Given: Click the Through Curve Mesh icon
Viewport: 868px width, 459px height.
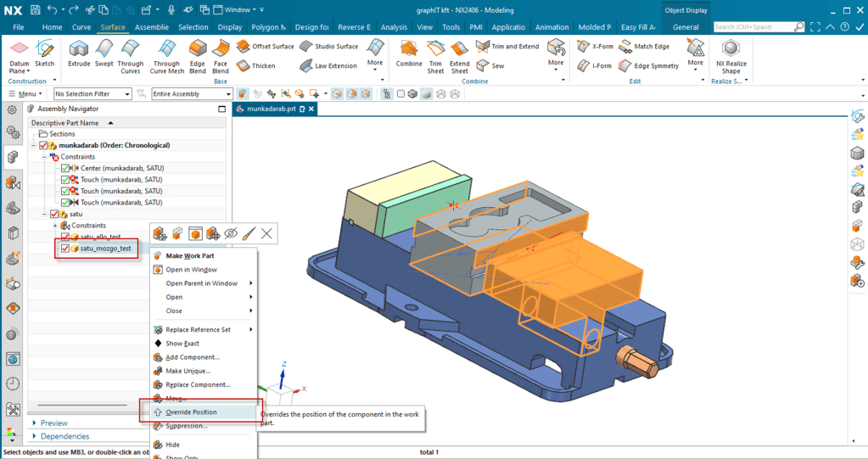Looking at the screenshot, I should pos(166,48).
